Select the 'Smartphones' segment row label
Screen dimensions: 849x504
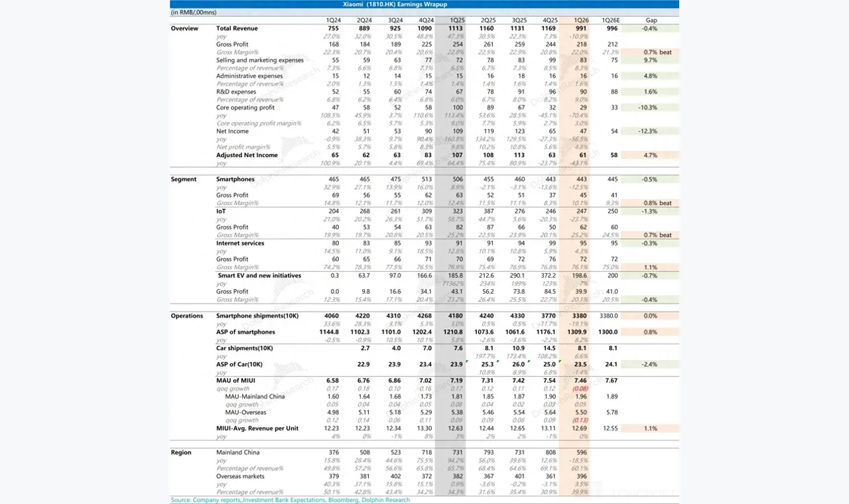pyautogui.click(x=235, y=179)
